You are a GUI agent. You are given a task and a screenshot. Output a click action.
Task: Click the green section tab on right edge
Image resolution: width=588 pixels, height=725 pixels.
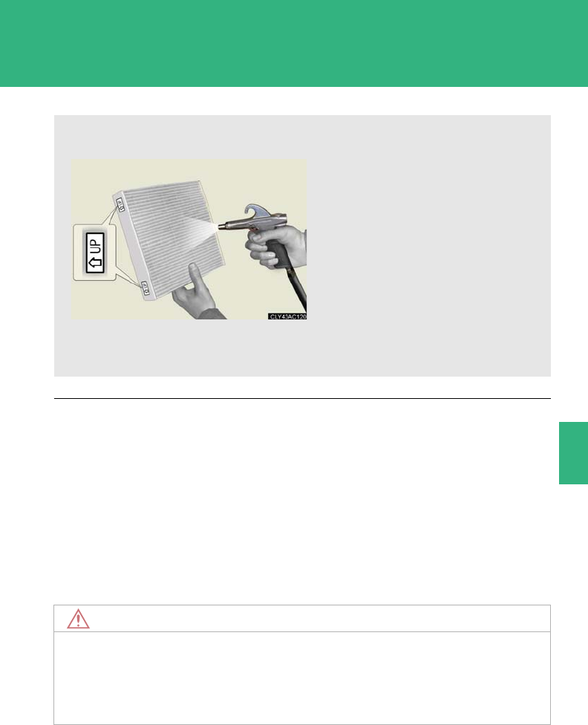[573, 453]
